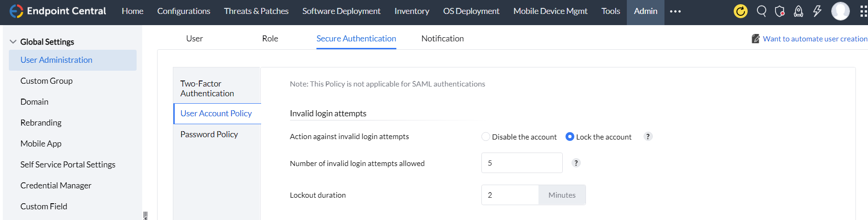Screen dimensions: 868x220
Task: Open the more options ellipsis menu
Action: click(x=675, y=11)
